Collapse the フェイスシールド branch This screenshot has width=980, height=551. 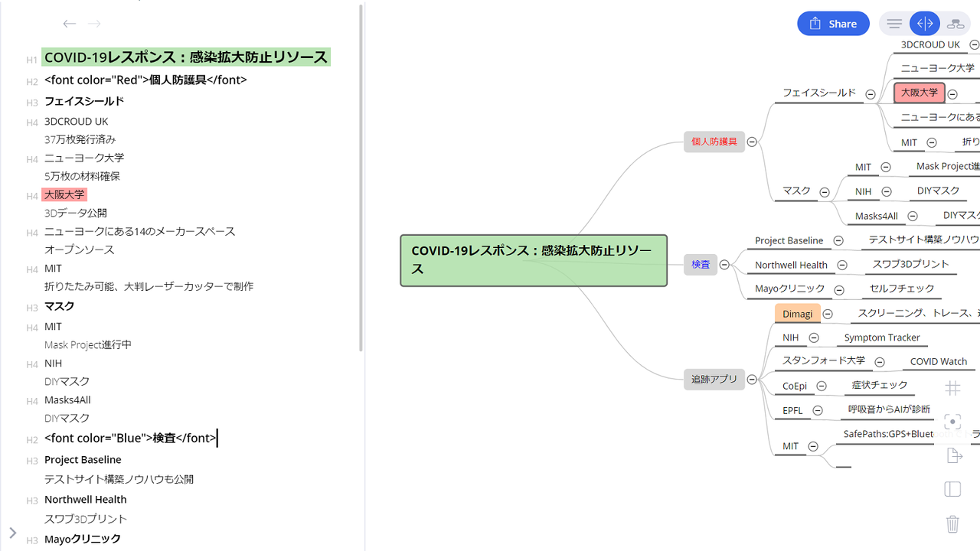coord(871,94)
